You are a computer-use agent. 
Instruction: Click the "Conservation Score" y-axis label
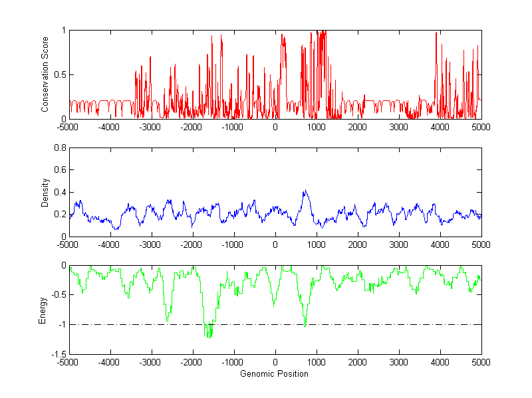[x=45, y=74]
